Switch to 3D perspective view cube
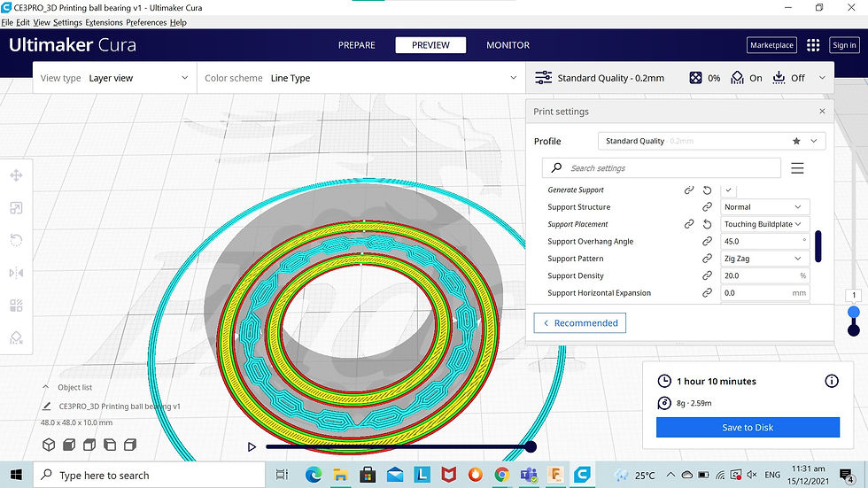The image size is (868, 488). coord(49,445)
